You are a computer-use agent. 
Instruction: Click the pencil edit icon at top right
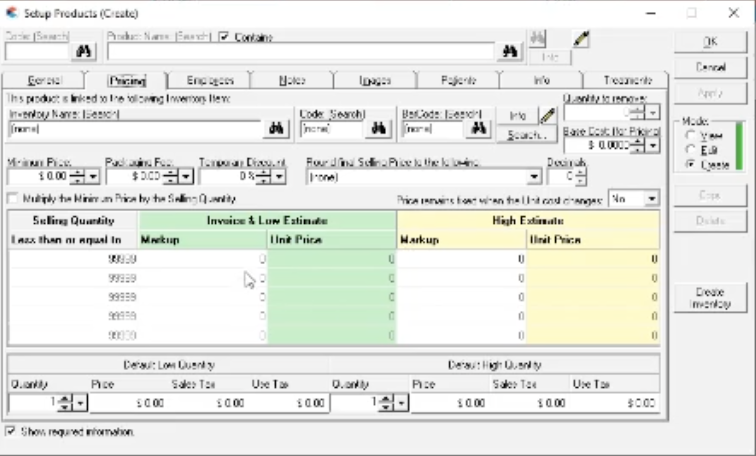click(581, 38)
